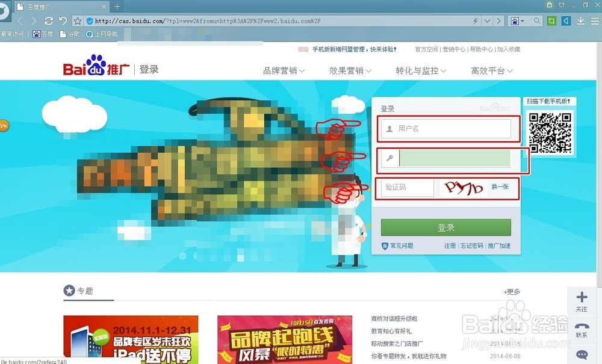Click the green 登录 login button
The width and height of the screenshot is (602, 364).
point(446,227)
